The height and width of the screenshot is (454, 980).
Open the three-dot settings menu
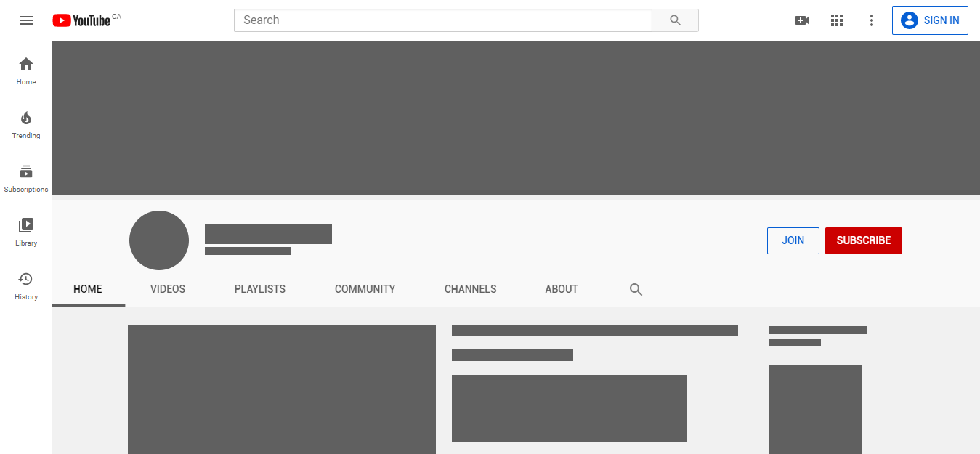pos(872,20)
